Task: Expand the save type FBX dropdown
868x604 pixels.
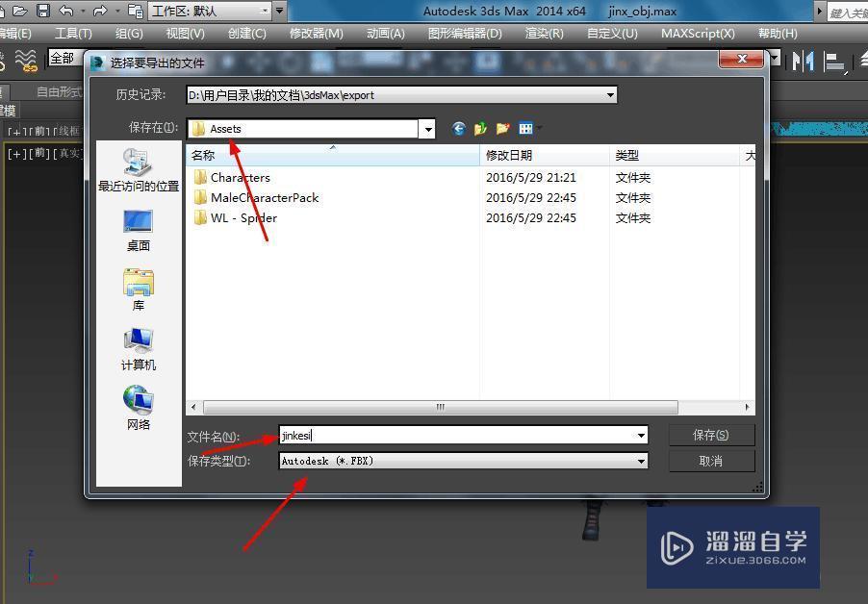Action: [641, 461]
